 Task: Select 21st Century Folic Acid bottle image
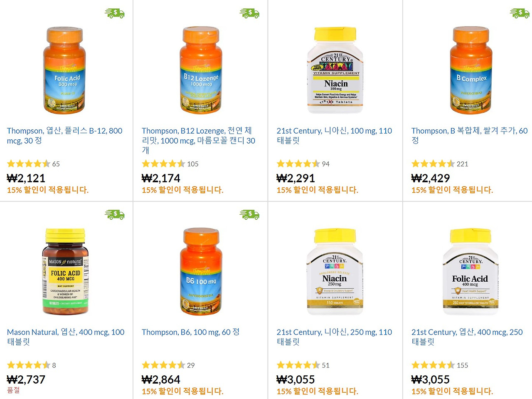tap(470, 271)
